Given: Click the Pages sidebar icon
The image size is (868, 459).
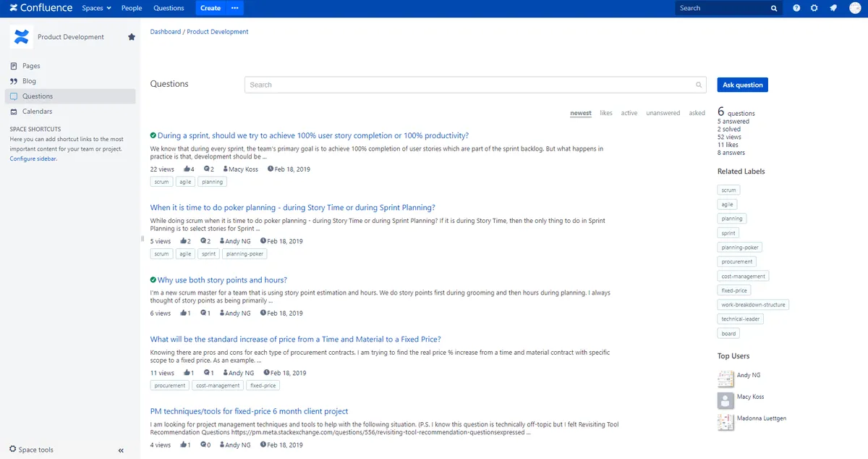Looking at the screenshot, I should pyautogui.click(x=14, y=66).
